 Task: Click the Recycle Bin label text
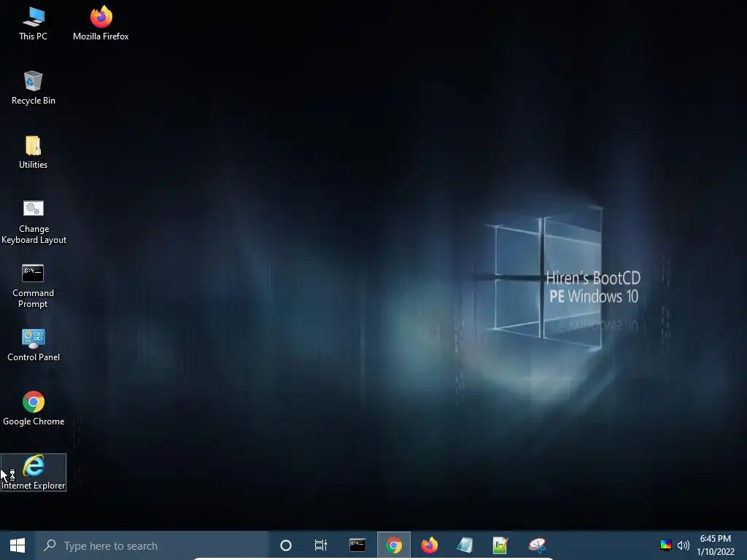click(34, 101)
